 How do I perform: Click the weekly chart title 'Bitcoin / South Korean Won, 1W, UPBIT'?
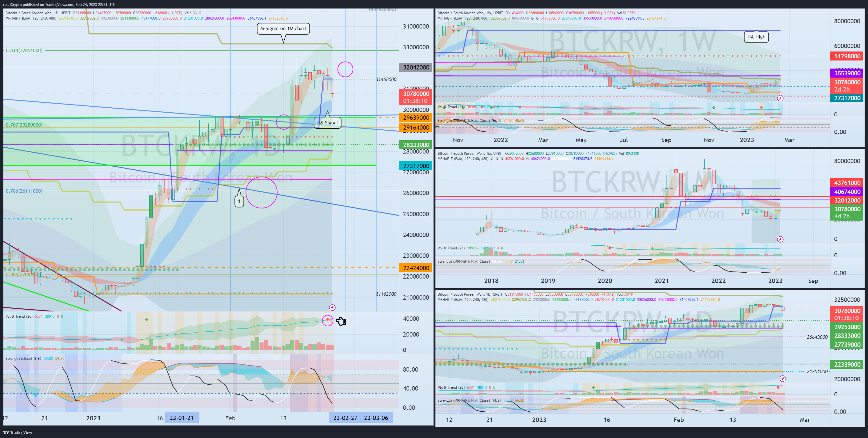[470, 13]
